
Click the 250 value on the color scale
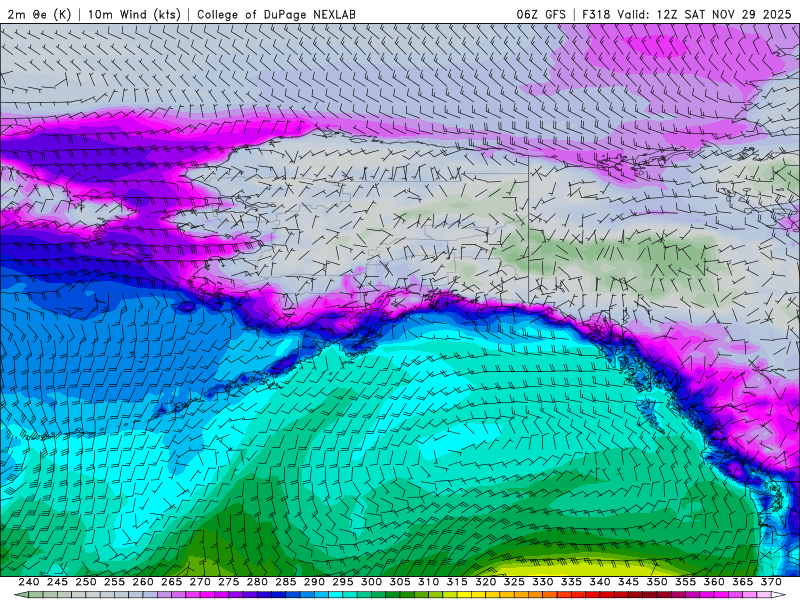pyautogui.click(x=86, y=582)
